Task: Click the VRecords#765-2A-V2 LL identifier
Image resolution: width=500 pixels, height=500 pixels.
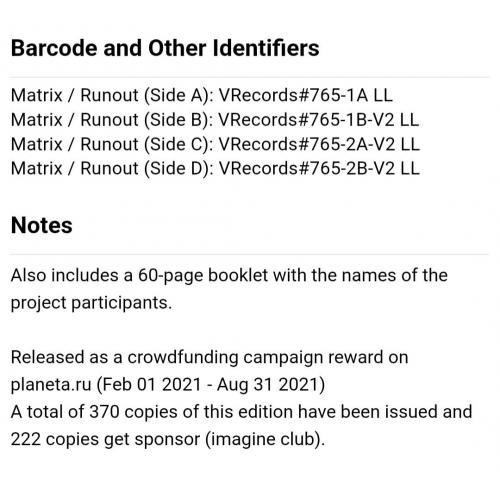Action: click(x=319, y=144)
